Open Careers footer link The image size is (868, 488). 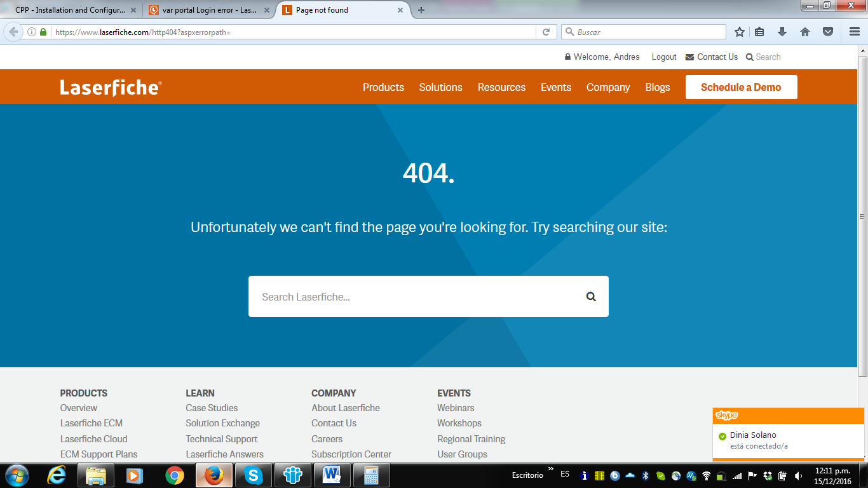(x=327, y=439)
